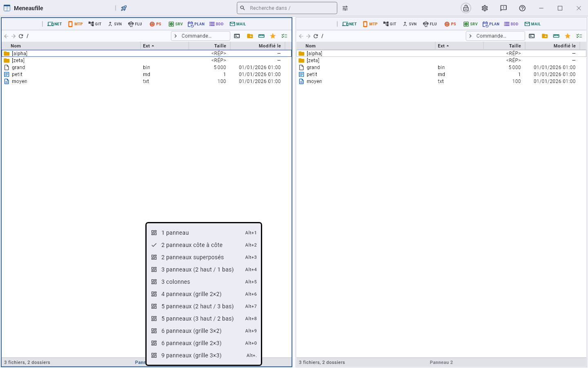588x368 pixels.
Task: Click the rocket launch icon in title bar
Action: pyautogui.click(x=124, y=8)
